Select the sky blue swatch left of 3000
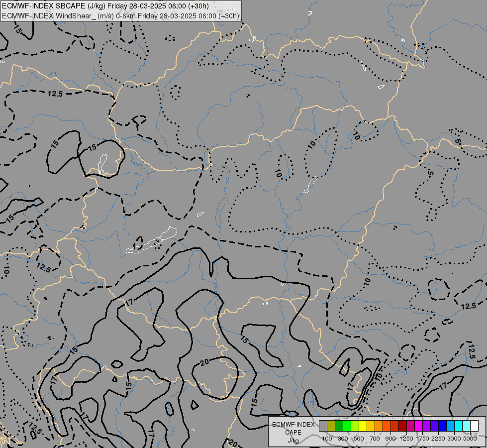 tap(450, 426)
